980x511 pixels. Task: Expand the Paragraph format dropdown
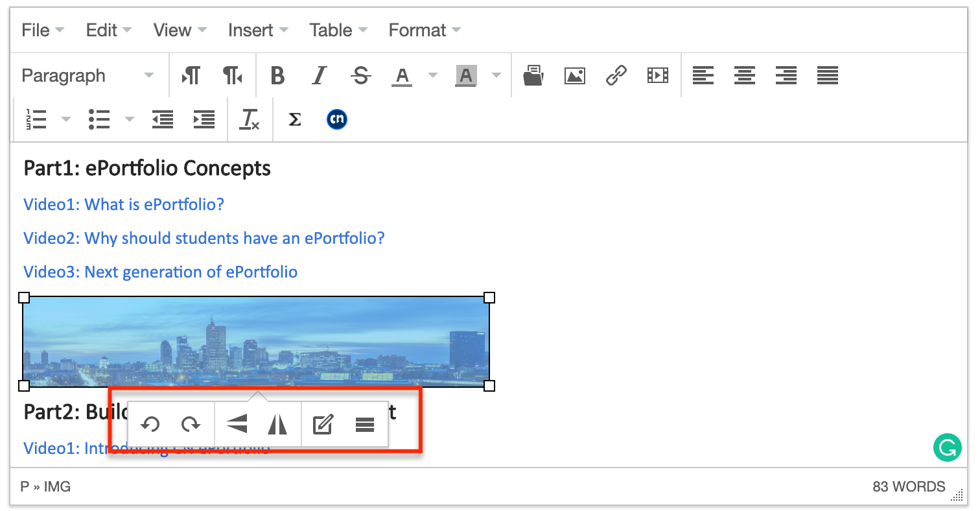(88, 76)
